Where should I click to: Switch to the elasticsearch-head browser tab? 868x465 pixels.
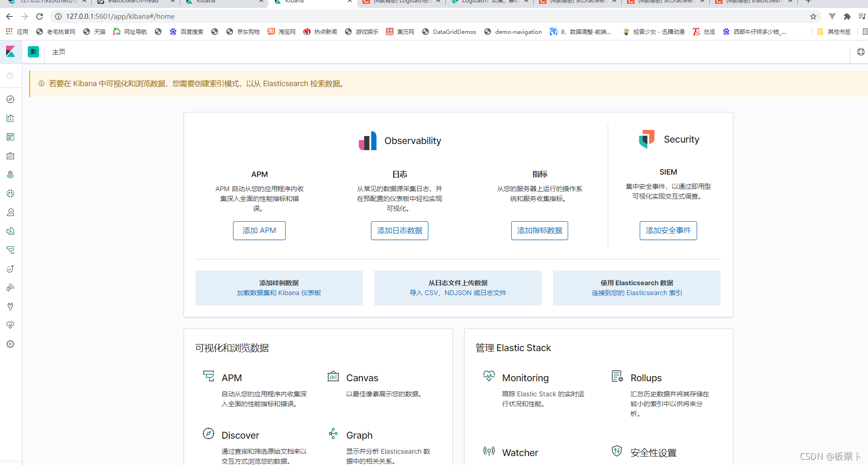click(136, 2)
